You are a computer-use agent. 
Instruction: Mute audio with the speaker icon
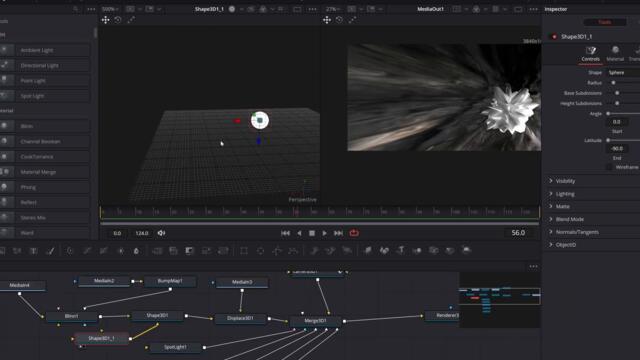[162, 233]
